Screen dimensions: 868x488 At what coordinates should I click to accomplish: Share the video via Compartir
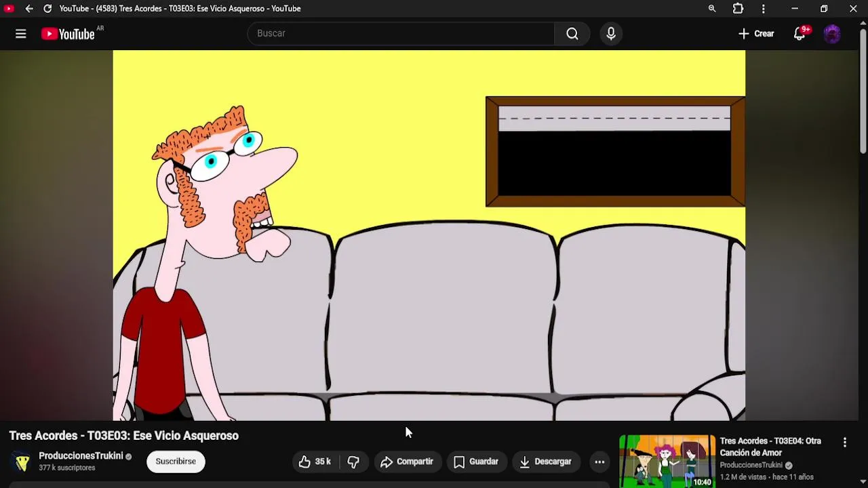coord(407,462)
